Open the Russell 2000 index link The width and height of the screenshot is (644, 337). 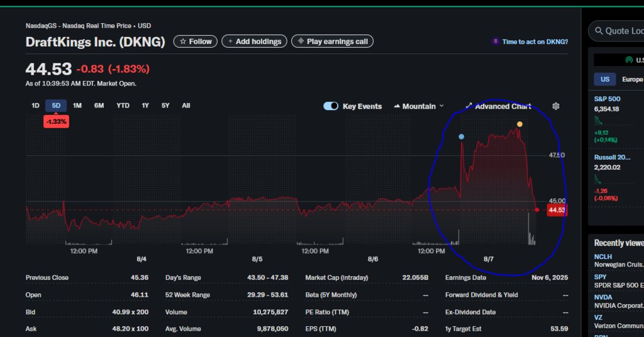click(612, 157)
